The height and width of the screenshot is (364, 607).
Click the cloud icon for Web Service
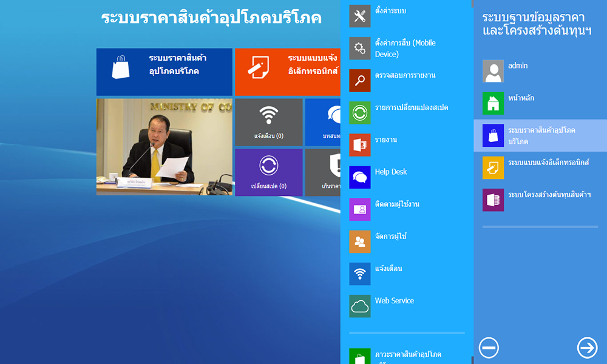pyautogui.click(x=359, y=306)
